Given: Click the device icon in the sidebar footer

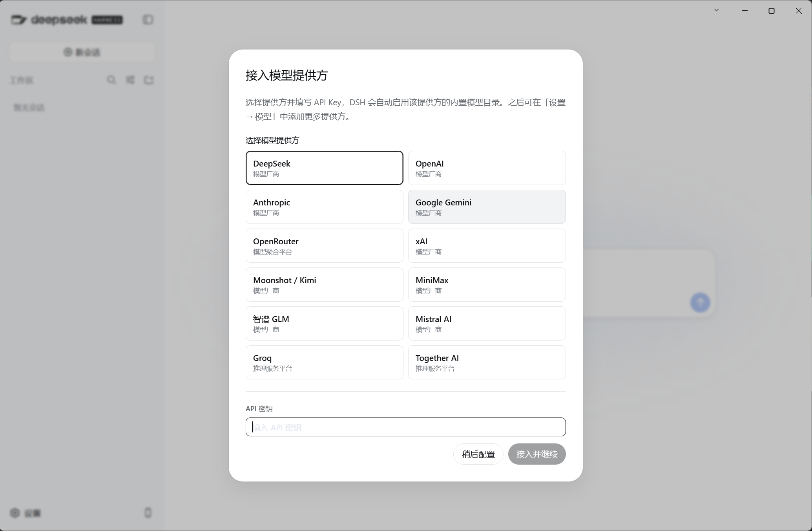Looking at the screenshot, I should [148, 513].
